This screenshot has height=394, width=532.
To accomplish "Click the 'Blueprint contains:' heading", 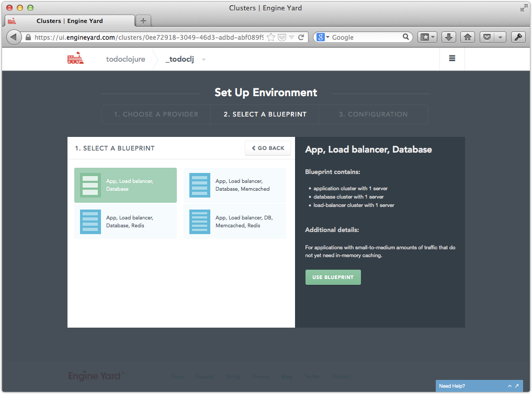I will point(333,172).
